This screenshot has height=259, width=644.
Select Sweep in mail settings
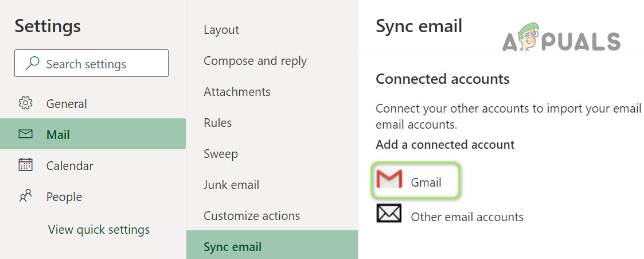pos(221,154)
